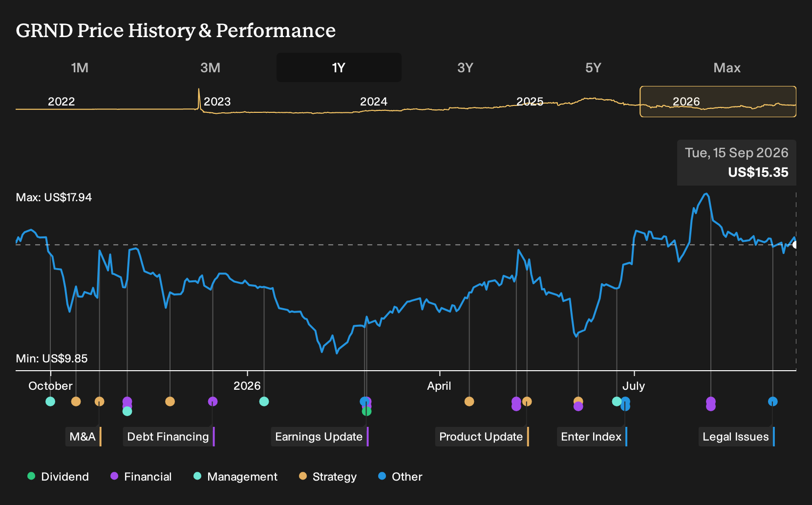Click the lone orange Strategy dot in November
Screen dimensions: 812x505
(170, 401)
